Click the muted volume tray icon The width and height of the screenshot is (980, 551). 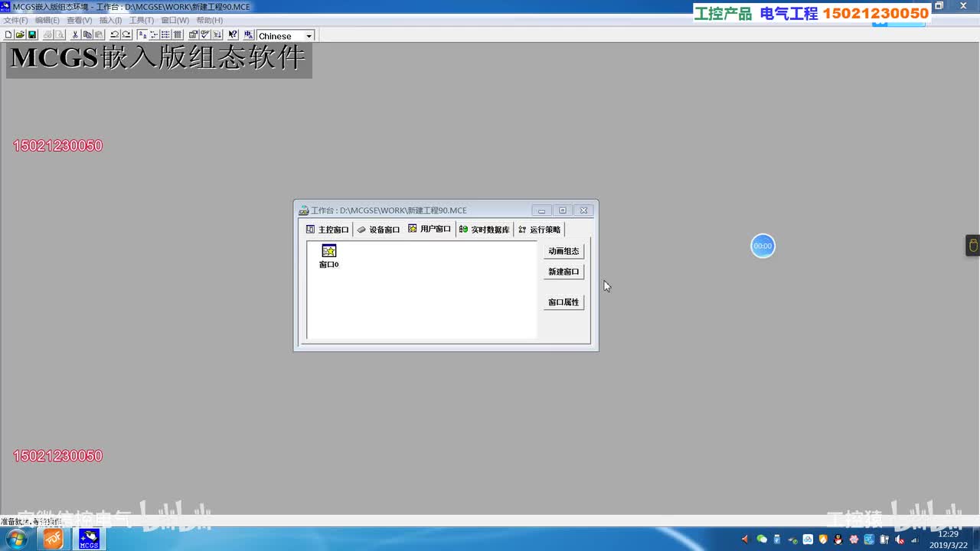click(900, 540)
